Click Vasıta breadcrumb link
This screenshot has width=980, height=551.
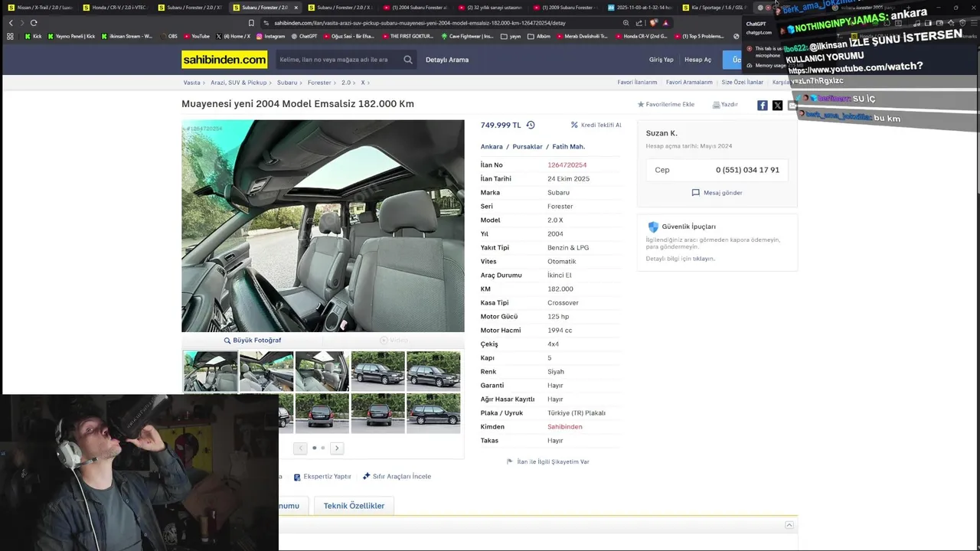click(191, 83)
